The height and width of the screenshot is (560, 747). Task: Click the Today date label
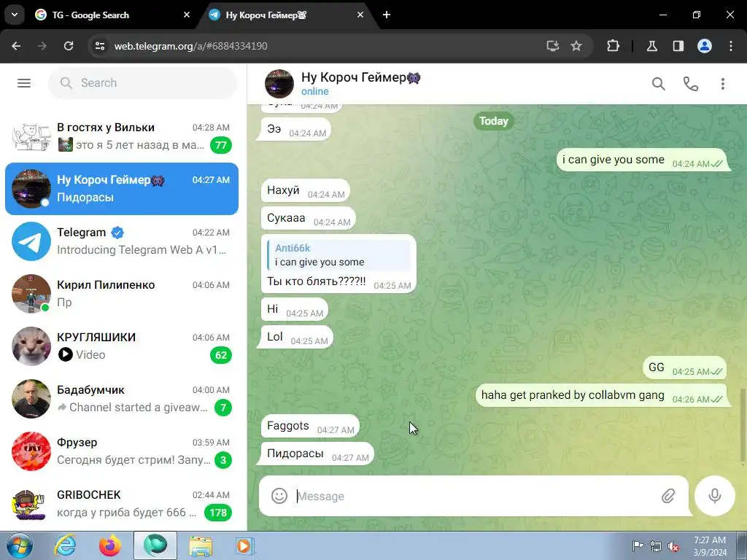(494, 121)
